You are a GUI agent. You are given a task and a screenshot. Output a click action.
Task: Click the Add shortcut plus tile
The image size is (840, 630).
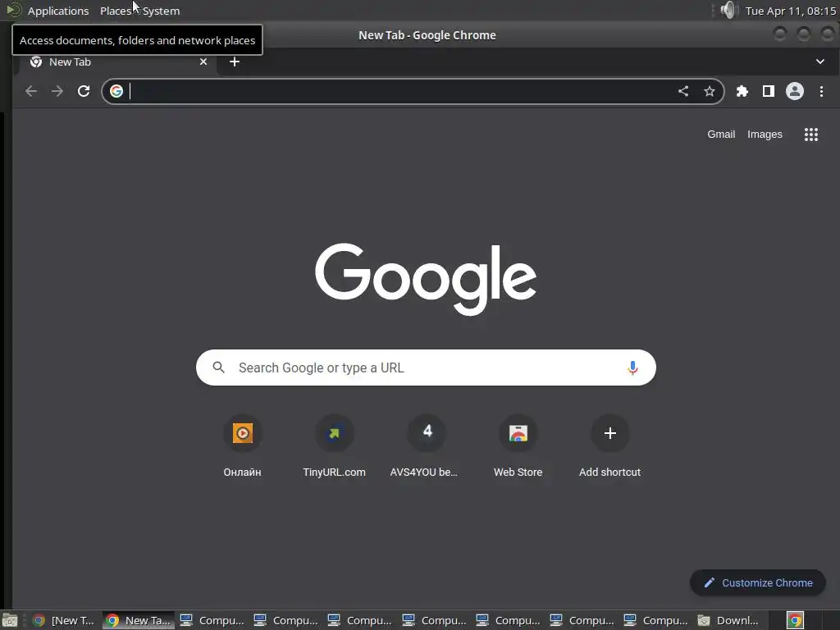pos(609,447)
